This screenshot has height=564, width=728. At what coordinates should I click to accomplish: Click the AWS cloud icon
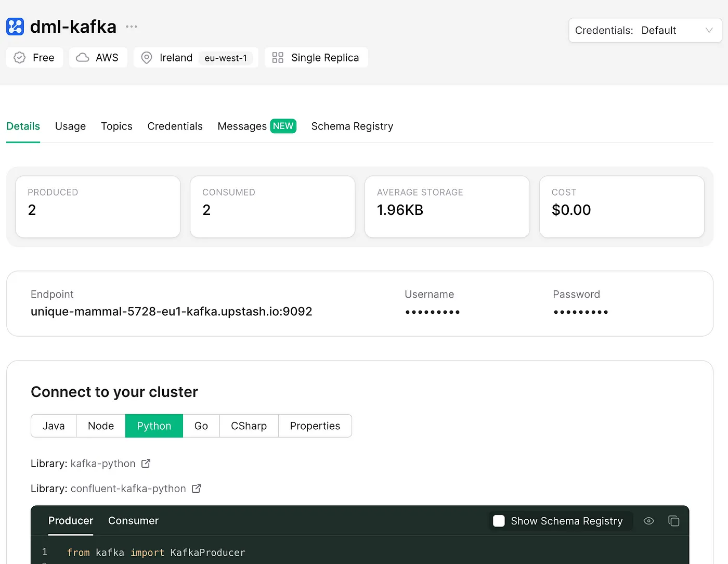[83, 58]
